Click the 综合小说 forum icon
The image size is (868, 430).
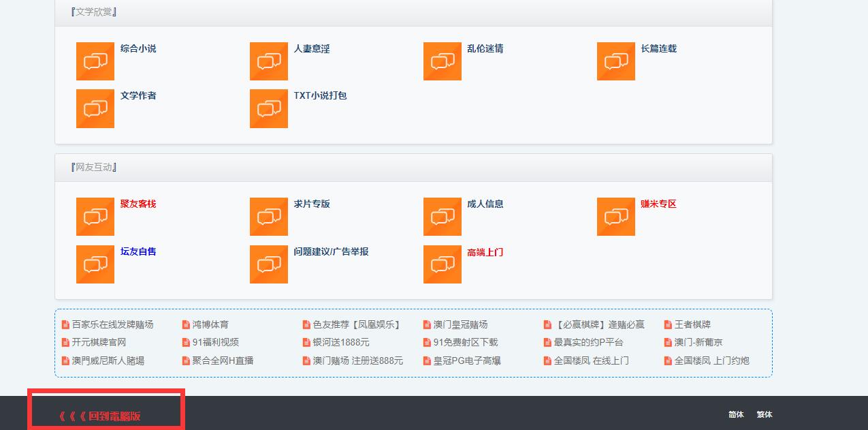coord(95,61)
